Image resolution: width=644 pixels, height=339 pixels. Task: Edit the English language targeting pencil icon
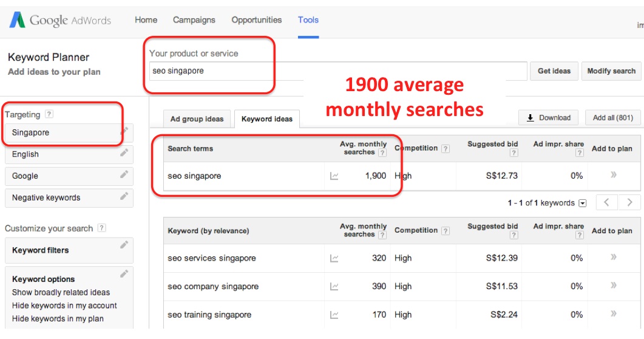coord(124,153)
